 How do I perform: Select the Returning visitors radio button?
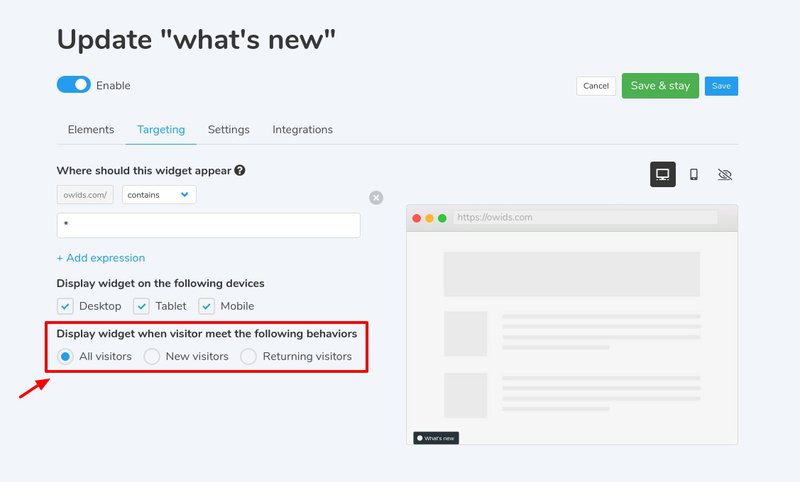[248, 357]
